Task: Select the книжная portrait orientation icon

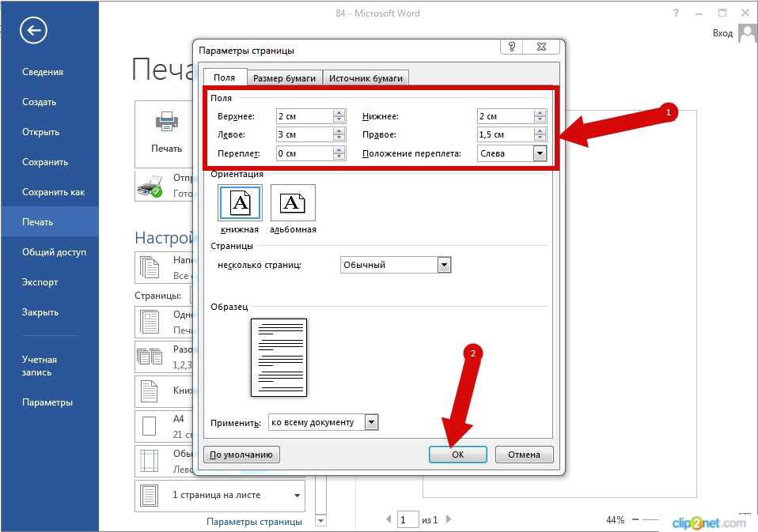Action: 241,202
